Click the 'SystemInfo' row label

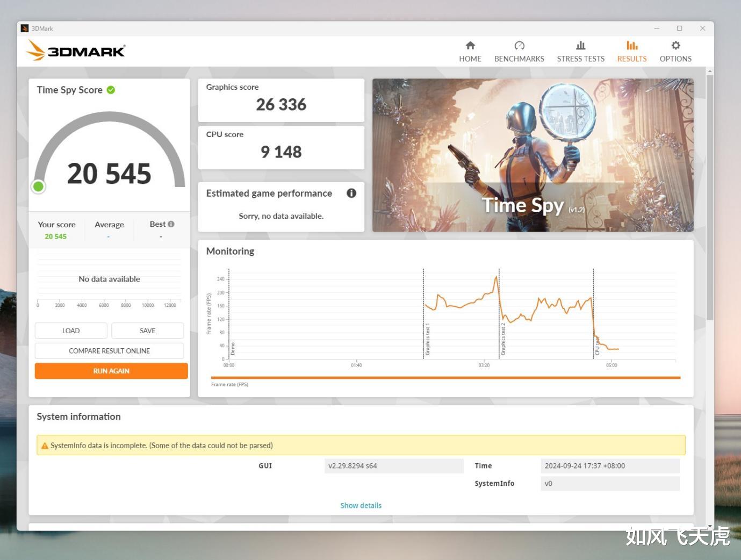point(494,484)
